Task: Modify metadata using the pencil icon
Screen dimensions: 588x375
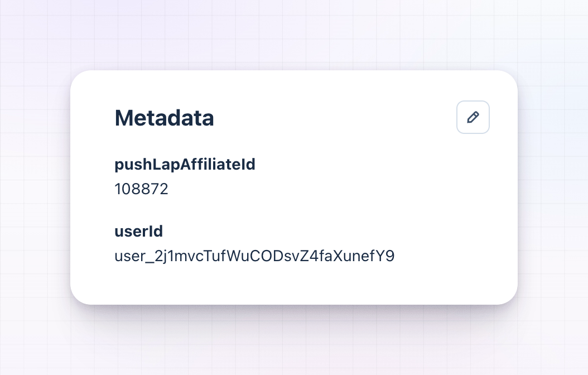Action: click(x=473, y=117)
